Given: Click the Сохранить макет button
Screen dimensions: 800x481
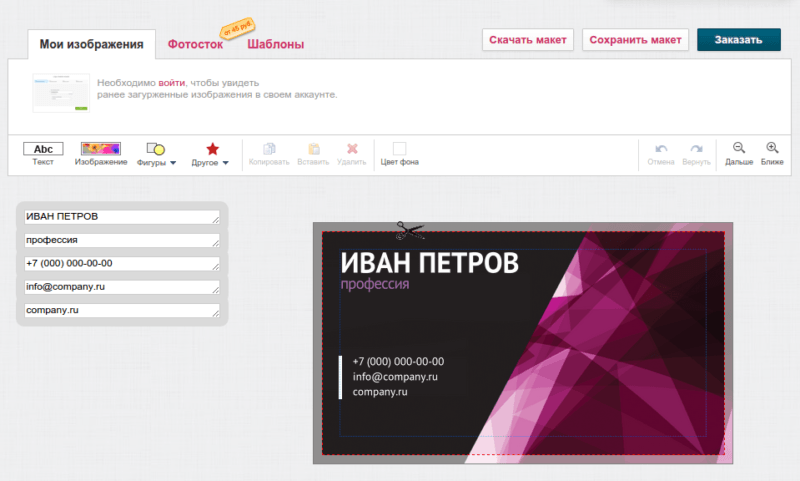Looking at the screenshot, I should 635,40.
